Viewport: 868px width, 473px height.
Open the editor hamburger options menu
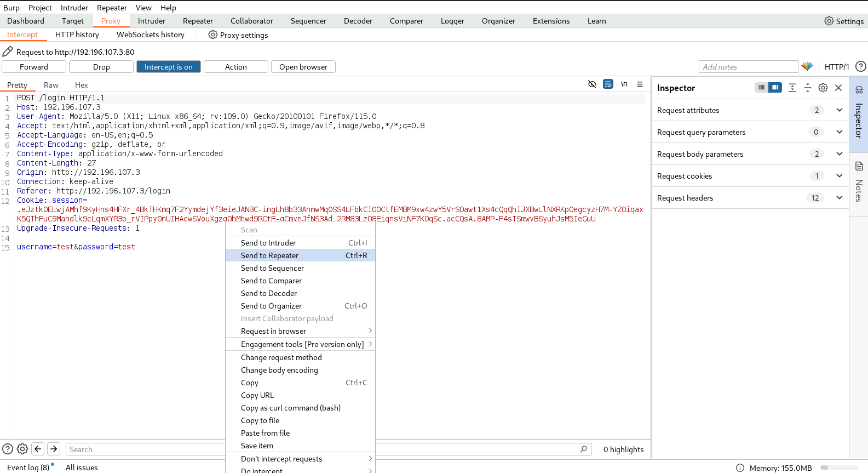[x=640, y=84]
